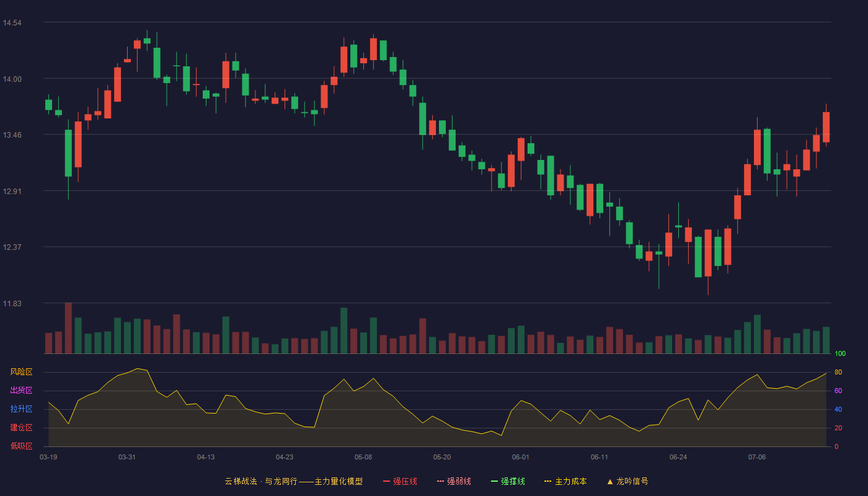
Task: Click the 06-01 date axis label
Action: pos(521,457)
